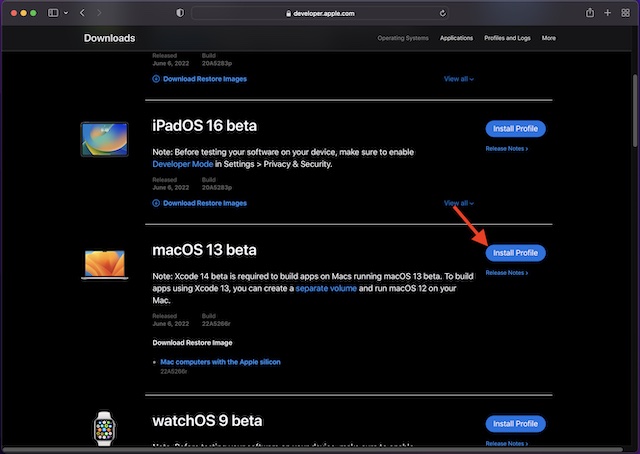
Task: Select build number 22A5266r under macOS
Action: point(216,324)
